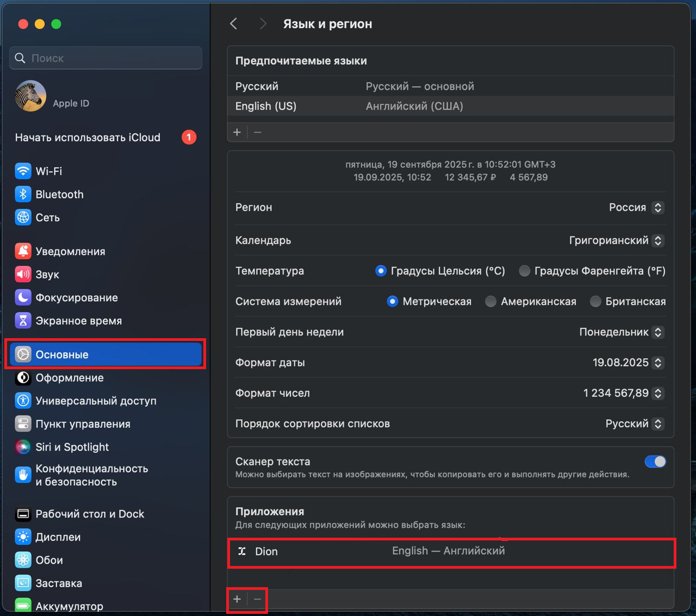Turn off the Сканер текста switch

pos(655,462)
